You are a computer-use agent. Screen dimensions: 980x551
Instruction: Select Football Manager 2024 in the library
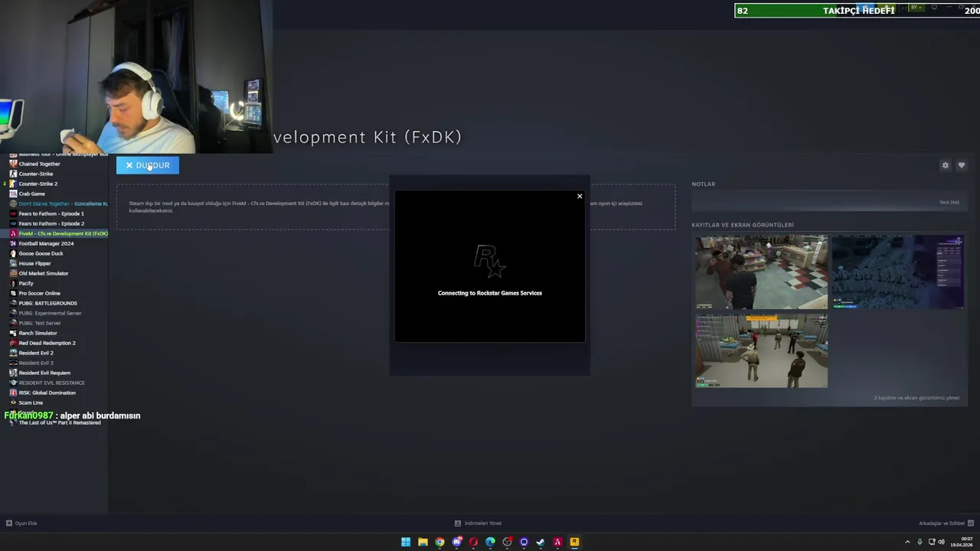coord(46,243)
